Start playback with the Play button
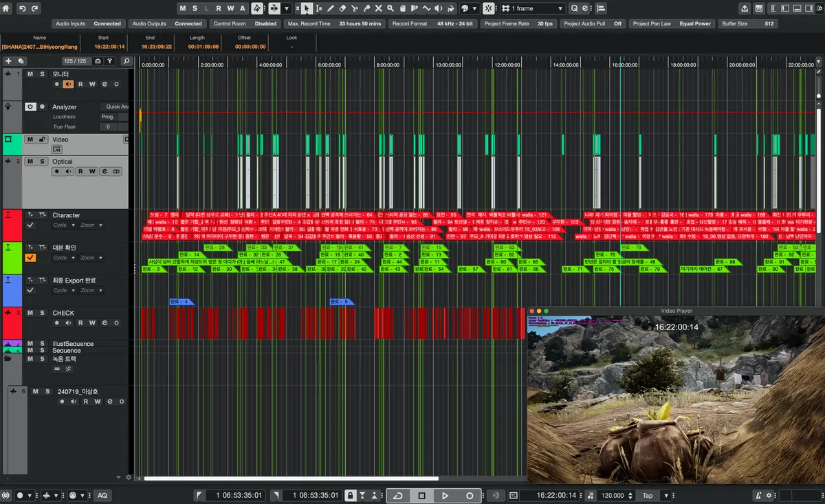 coord(445,495)
